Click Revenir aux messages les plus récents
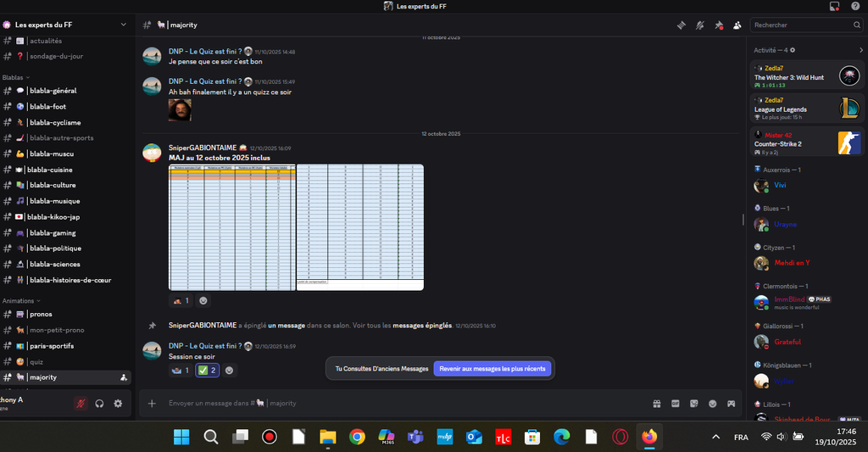The height and width of the screenshot is (452, 868). (x=492, y=368)
